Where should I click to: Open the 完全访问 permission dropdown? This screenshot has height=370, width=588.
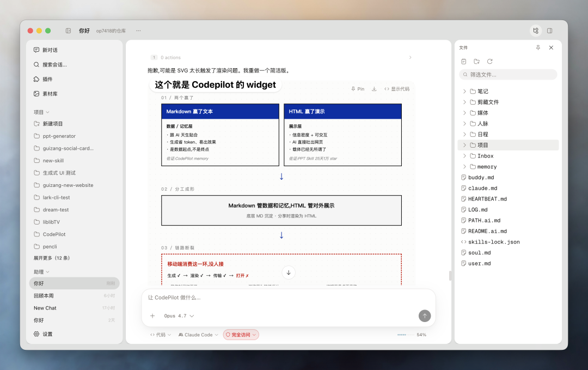tap(241, 335)
